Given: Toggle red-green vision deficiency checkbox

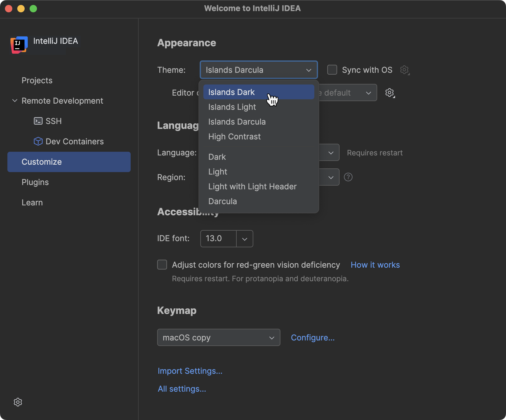Looking at the screenshot, I should coord(162,265).
